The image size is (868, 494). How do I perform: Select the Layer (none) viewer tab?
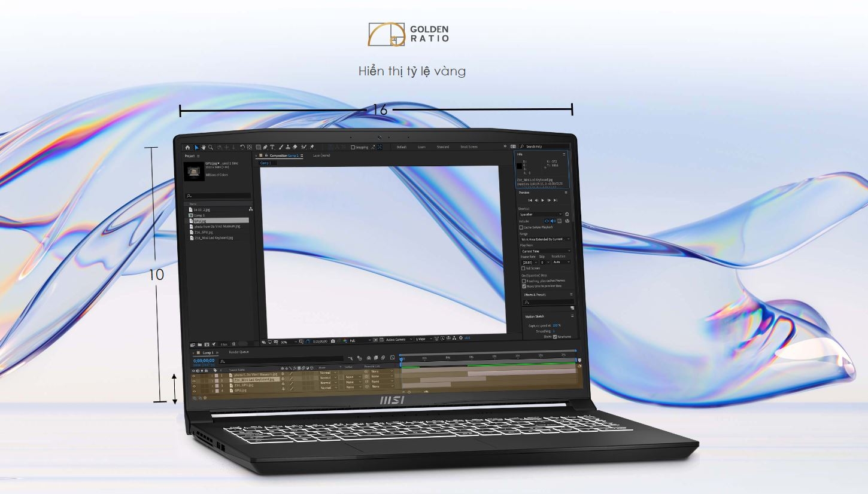coord(321,155)
